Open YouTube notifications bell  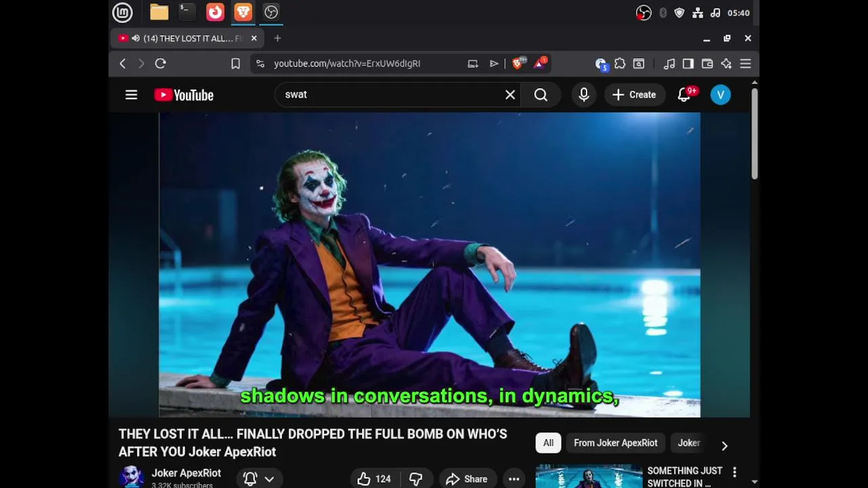(x=685, y=95)
